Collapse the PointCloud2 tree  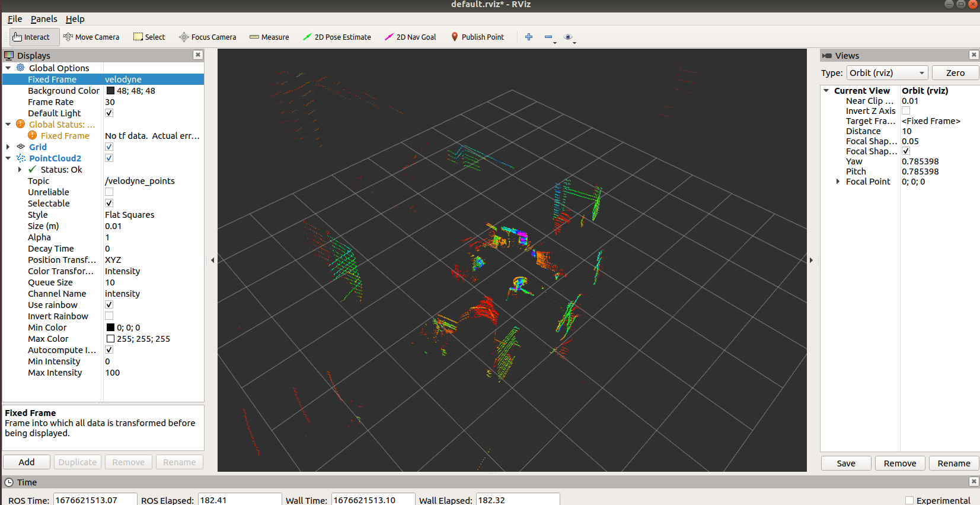coord(8,158)
